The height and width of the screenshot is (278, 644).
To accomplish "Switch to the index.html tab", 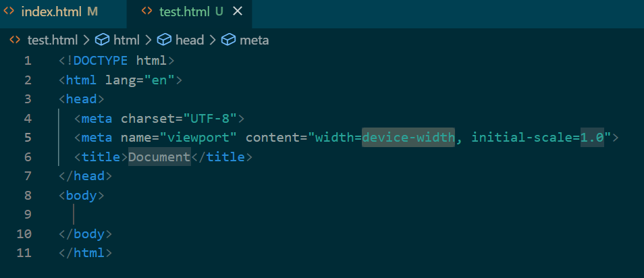I will tap(59, 12).
